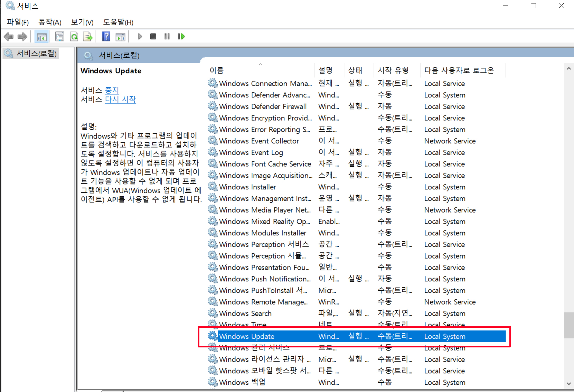The width and height of the screenshot is (574, 392).
Task: Sort by 다음 사용자로 로그온 column header
Action: (459, 71)
